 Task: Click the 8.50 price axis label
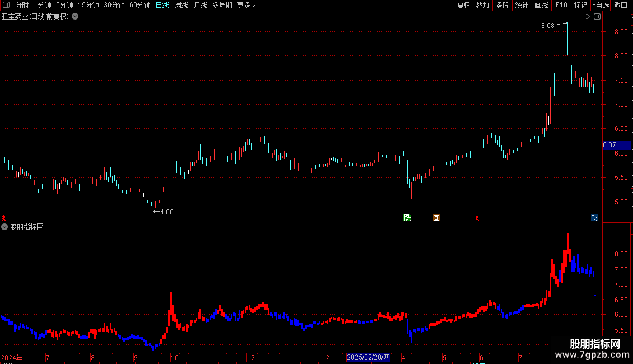(x=621, y=32)
